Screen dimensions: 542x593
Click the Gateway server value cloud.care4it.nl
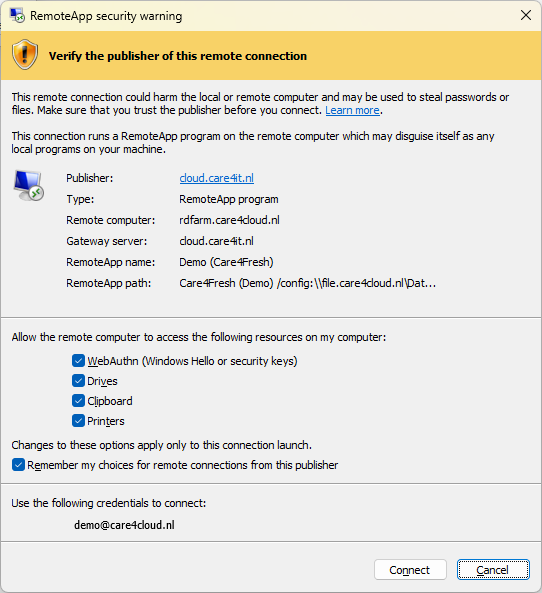coord(216,241)
